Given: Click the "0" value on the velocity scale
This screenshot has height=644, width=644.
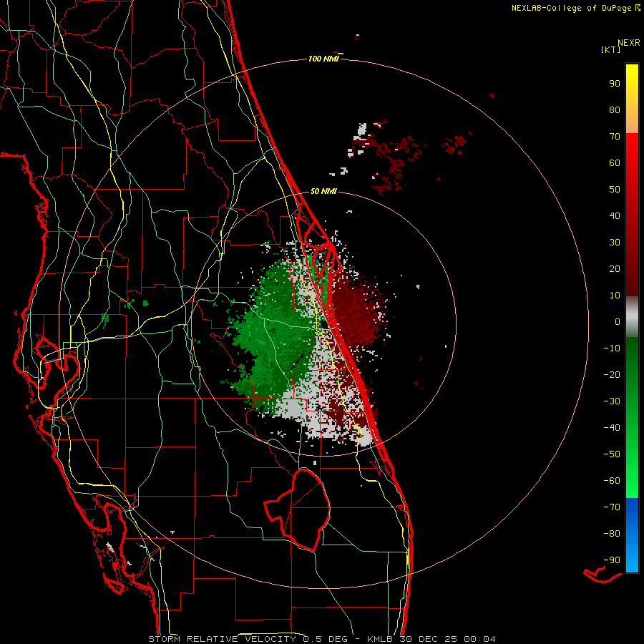Looking at the screenshot, I should (618, 321).
